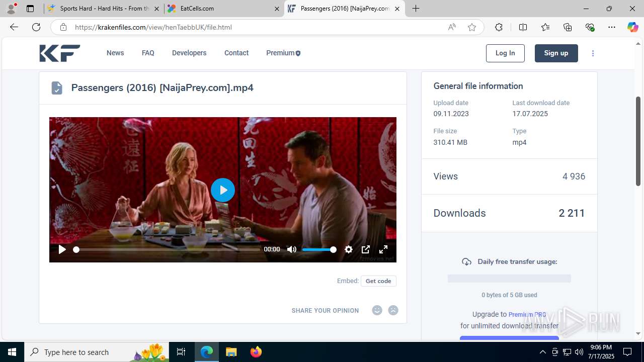
Task: Click the happy smiley opinion icon
Action: coord(377,310)
